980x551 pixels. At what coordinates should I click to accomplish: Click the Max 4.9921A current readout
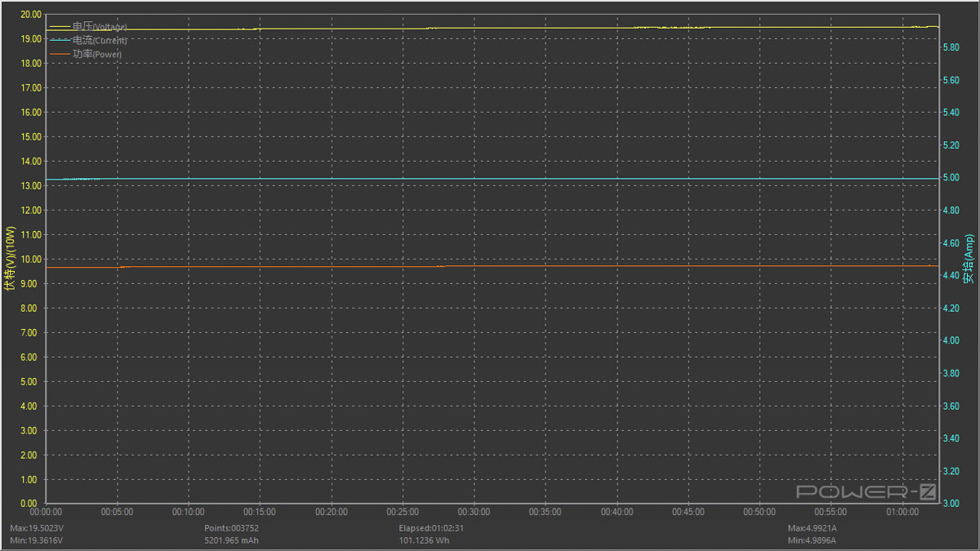812,528
